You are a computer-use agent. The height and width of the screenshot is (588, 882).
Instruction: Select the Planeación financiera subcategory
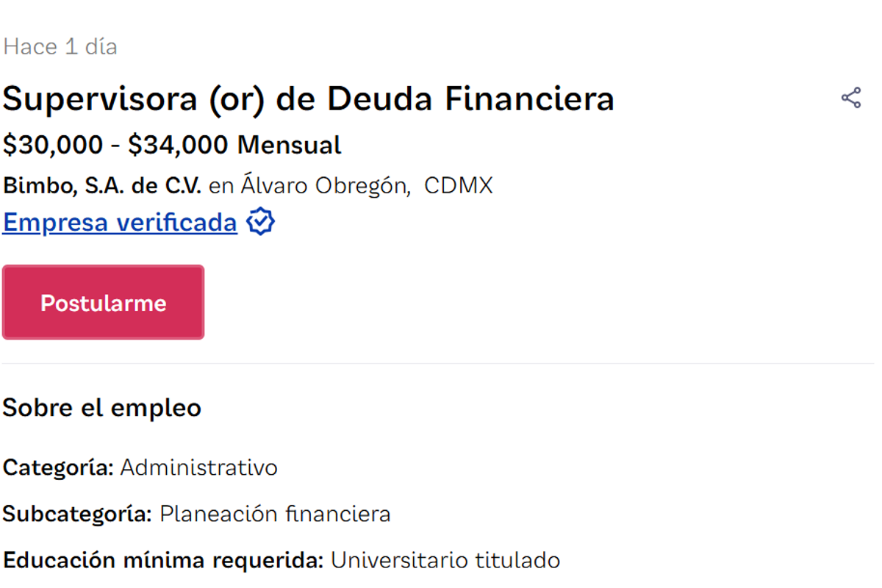274,514
